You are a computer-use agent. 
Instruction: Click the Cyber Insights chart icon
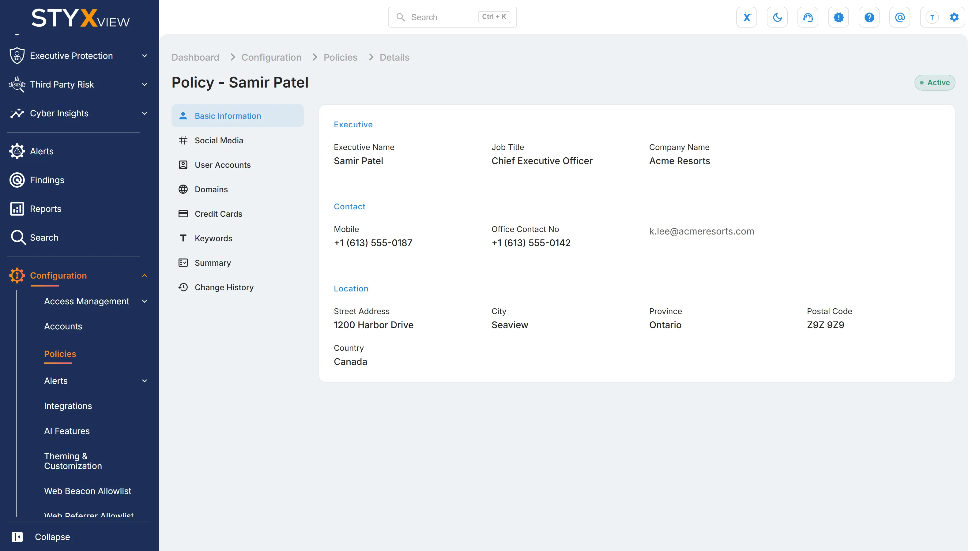[x=17, y=113]
